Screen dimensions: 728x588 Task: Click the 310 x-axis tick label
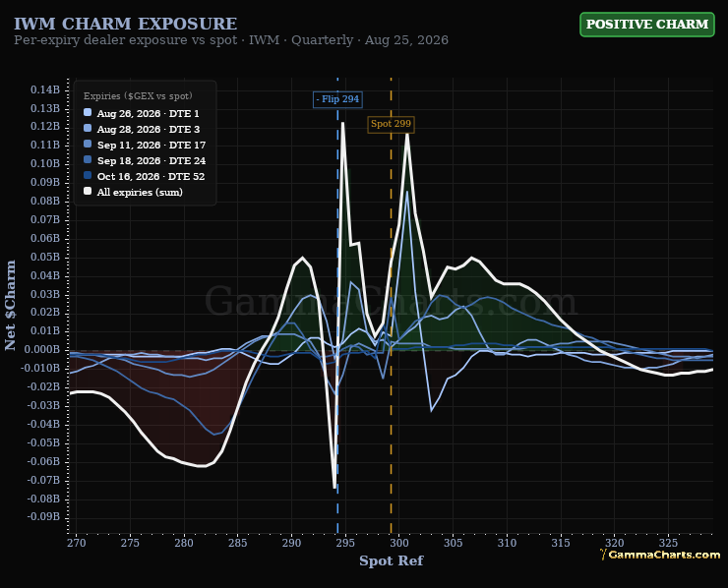click(x=507, y=543)
